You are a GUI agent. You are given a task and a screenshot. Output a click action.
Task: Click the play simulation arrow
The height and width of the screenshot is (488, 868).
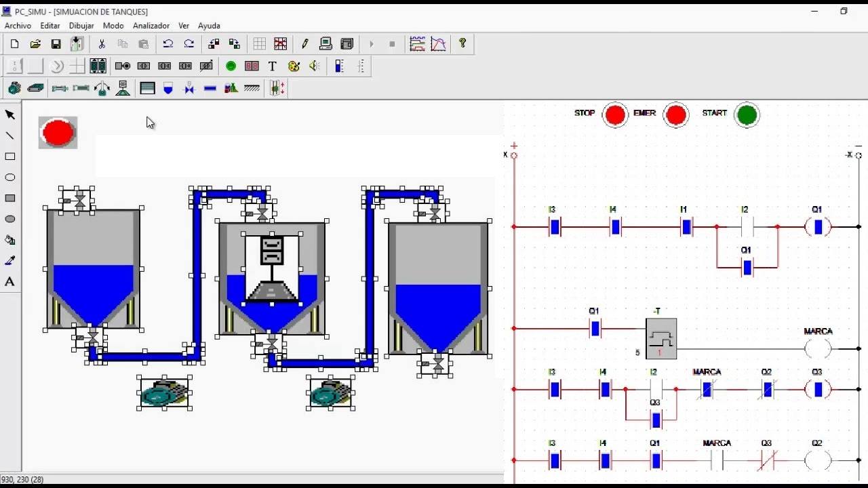coord(372,44)
